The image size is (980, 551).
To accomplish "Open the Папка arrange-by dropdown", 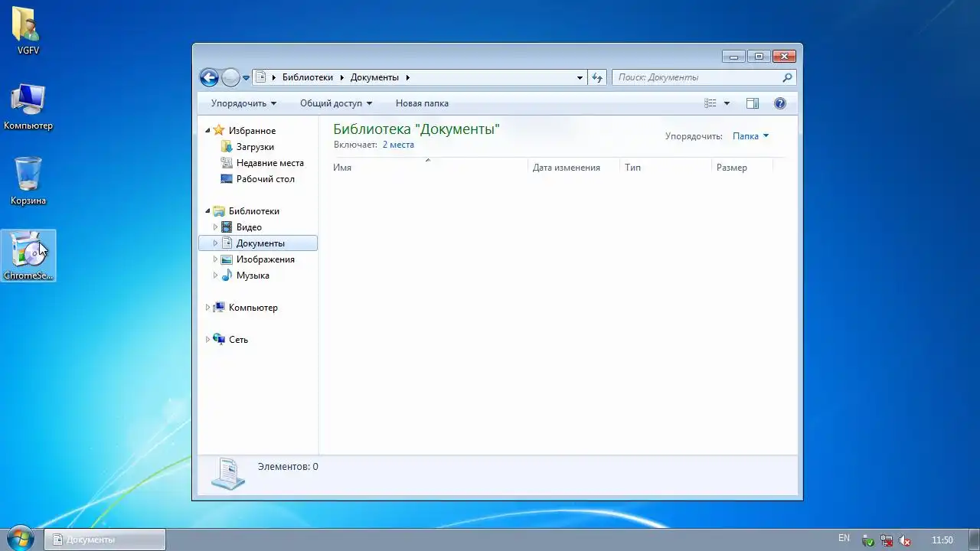I will click(750, 136).
